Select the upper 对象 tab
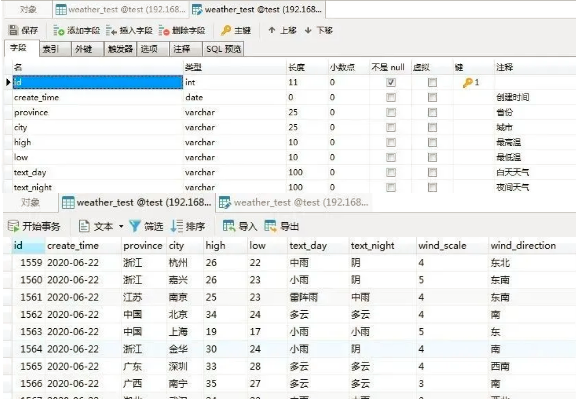Viewport: 576px width, 399px height. (28, 10)
